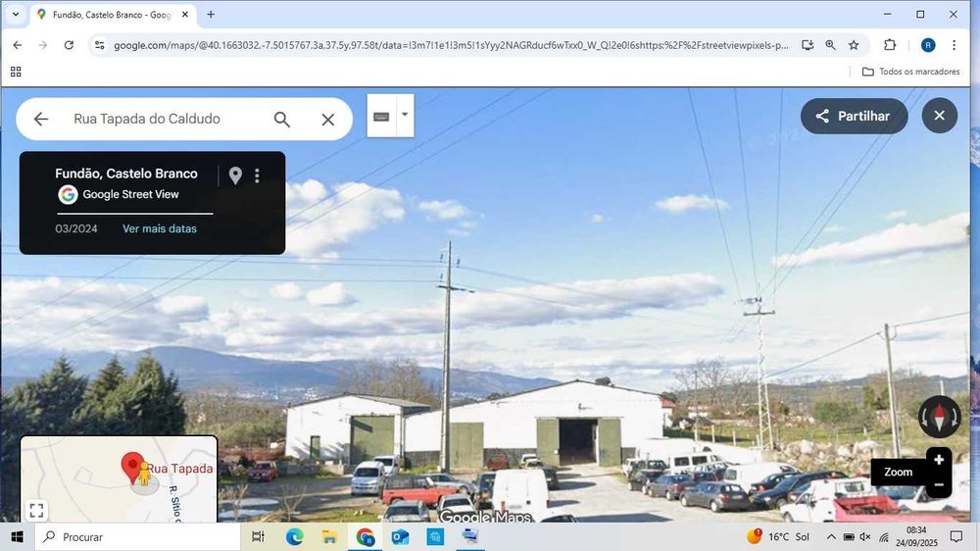Open Outlook from the taskbar

click(x=400, y=536)
